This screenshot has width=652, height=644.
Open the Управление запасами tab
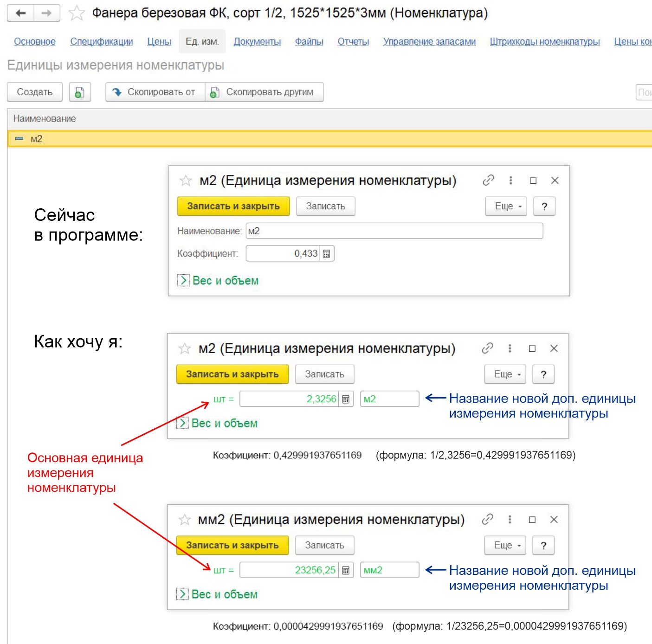tap(429, 42)
